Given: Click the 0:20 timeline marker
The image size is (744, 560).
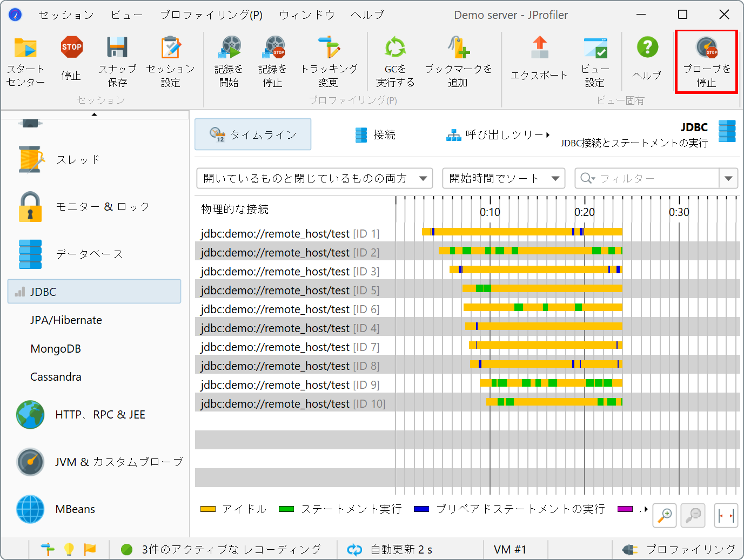Looking at the screenshot, I should tap(585, 212).
